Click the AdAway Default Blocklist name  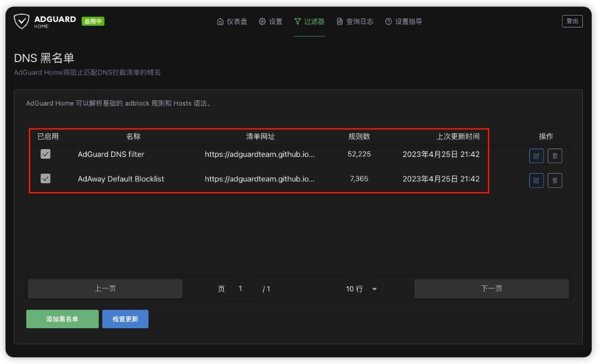[x=121, y=179]
